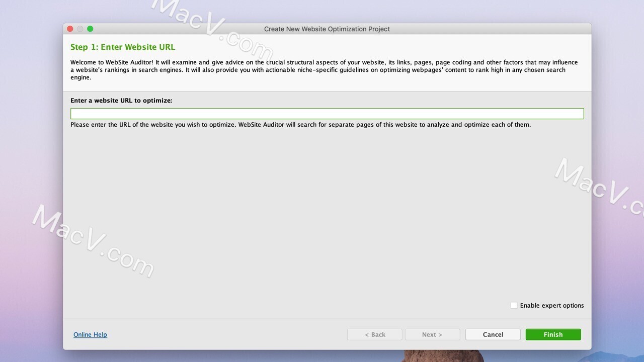644x362 pixels.
Task: Open the Online Help link
Action: point(90,334)
